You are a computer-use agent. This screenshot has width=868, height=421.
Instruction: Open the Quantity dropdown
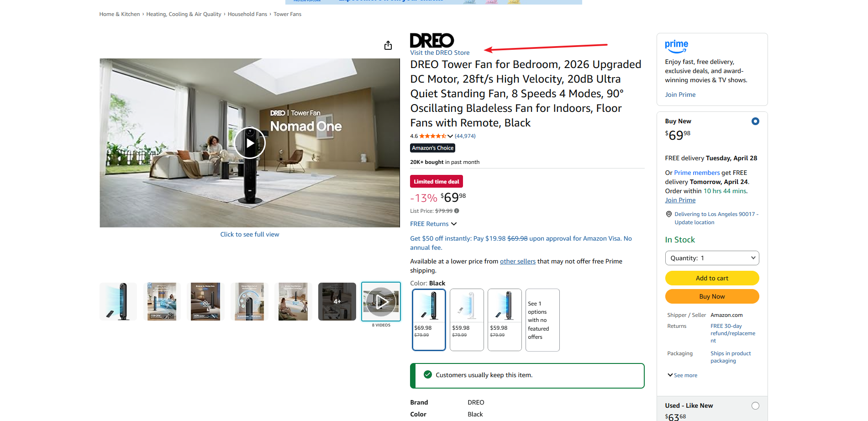(x=712, y=258)
